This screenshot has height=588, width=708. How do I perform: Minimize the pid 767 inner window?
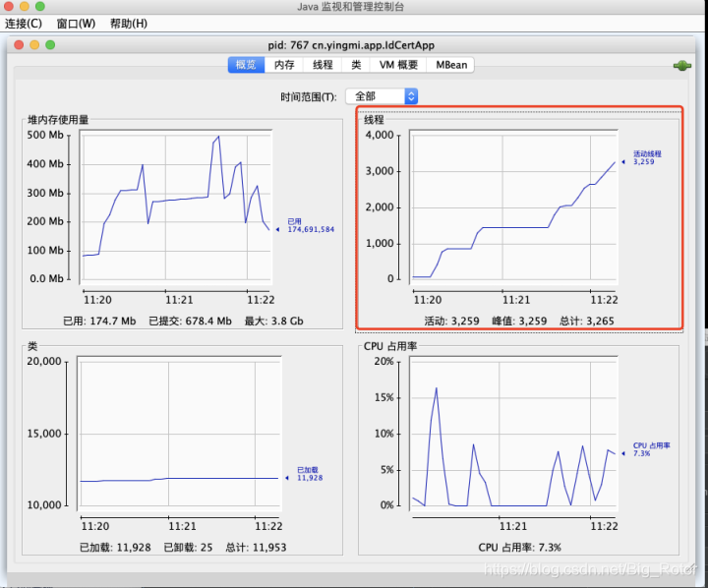[34, 44]
